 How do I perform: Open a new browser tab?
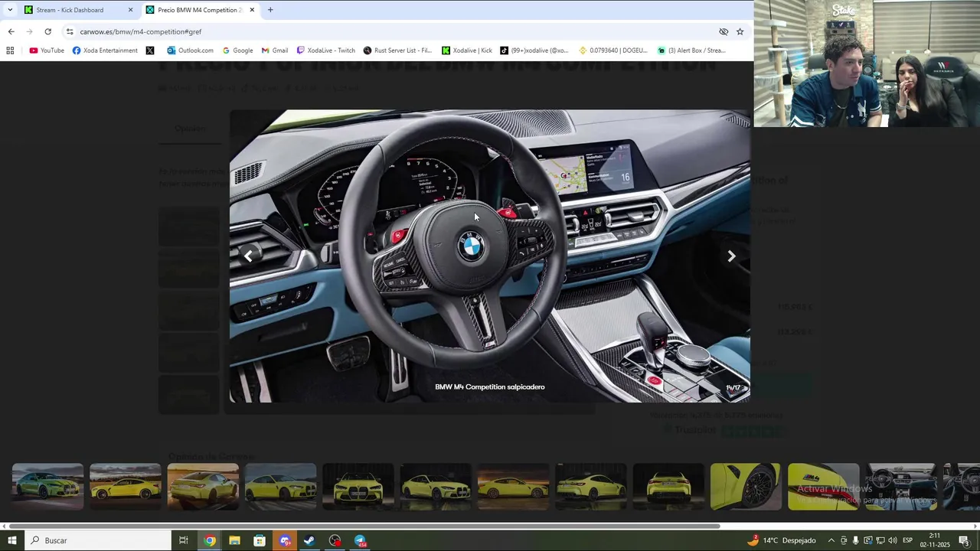pos(270,10)
